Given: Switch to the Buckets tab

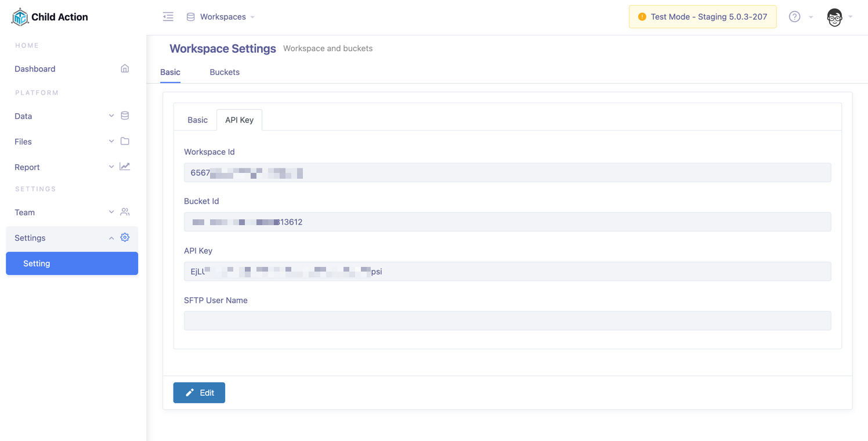Looking at the screenshot, I should click(225, 72).
